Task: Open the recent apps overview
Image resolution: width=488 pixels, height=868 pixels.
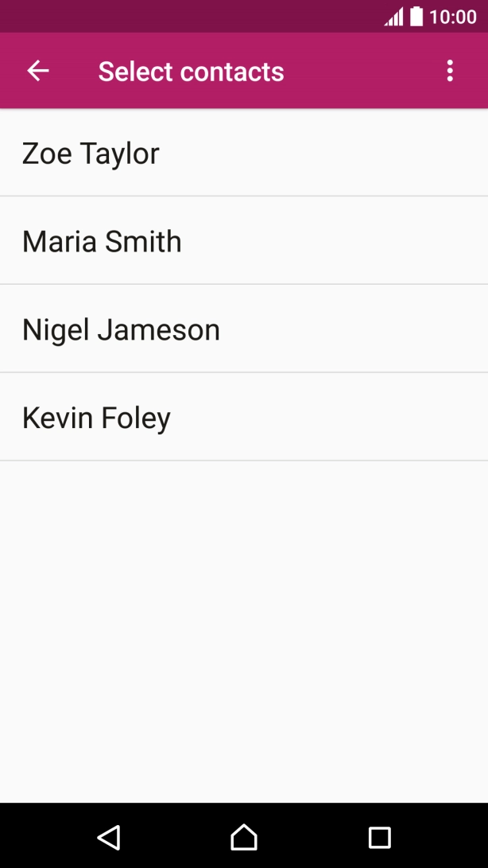Action: click(x=380, y=836)
